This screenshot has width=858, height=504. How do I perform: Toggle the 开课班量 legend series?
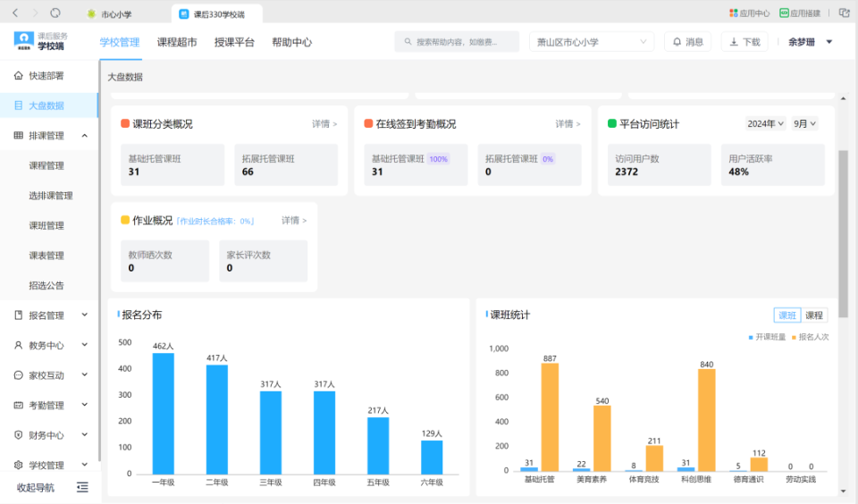[x=767, y=337]
